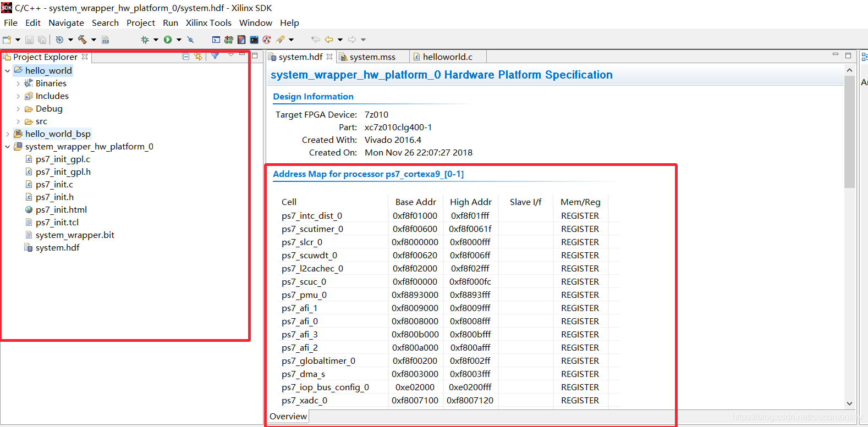Image resolution: width=868 pixels, height=427 pixels.
Task: Click the build configuration gear icon
Action: click(59, 40)
